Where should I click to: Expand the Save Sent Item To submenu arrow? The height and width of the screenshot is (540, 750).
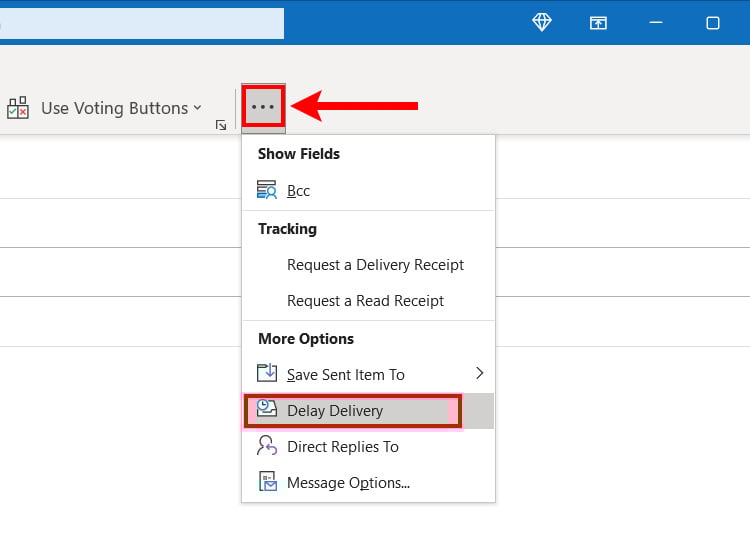point(480,373)
